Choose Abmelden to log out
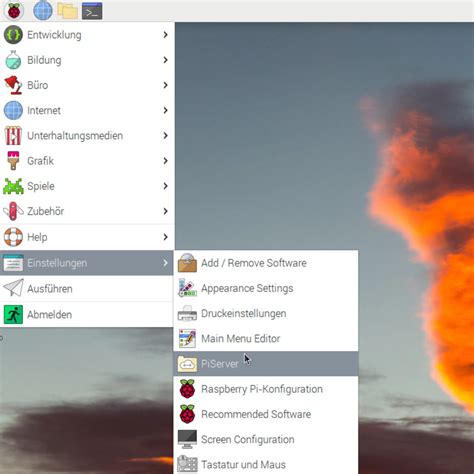 pos(87,314)
